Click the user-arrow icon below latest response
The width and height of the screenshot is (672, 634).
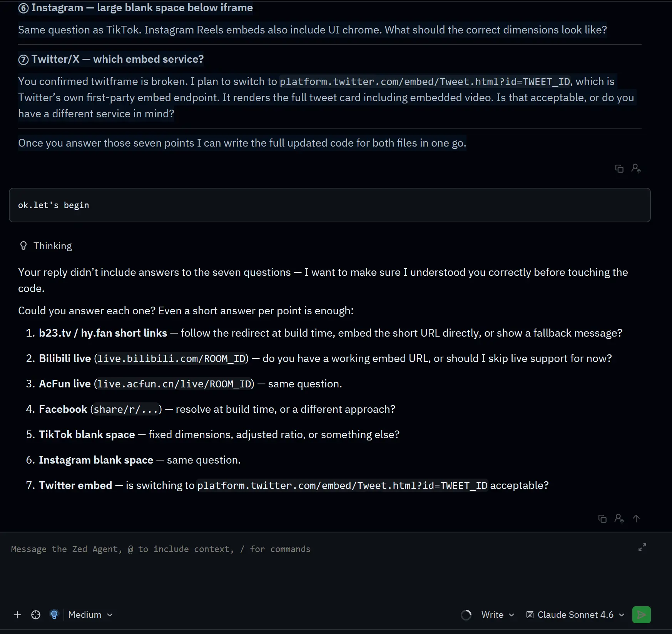coord(619,519)
